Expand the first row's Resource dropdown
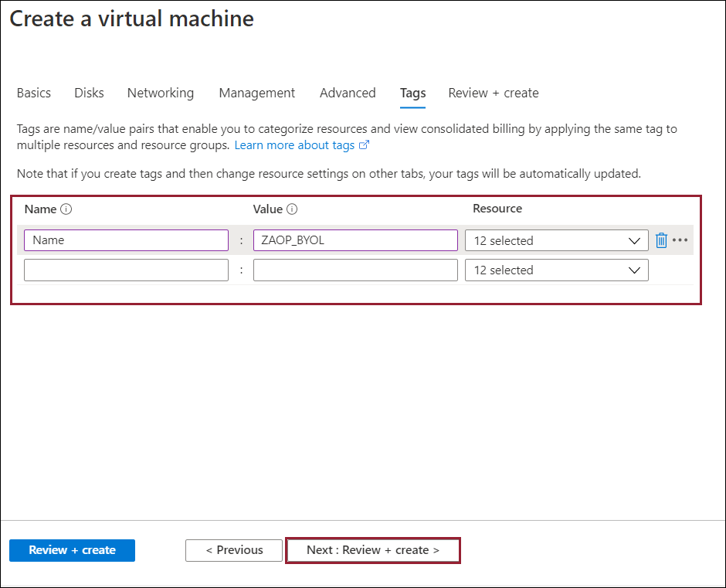The height and width of the screenshot is (588, 726). click(x=556, y=240)
